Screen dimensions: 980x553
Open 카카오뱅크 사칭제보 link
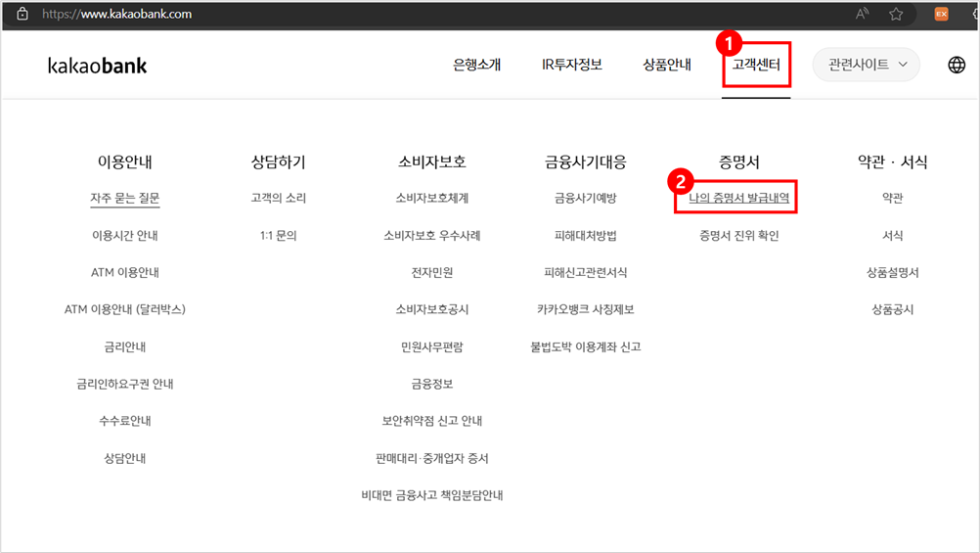586,309
